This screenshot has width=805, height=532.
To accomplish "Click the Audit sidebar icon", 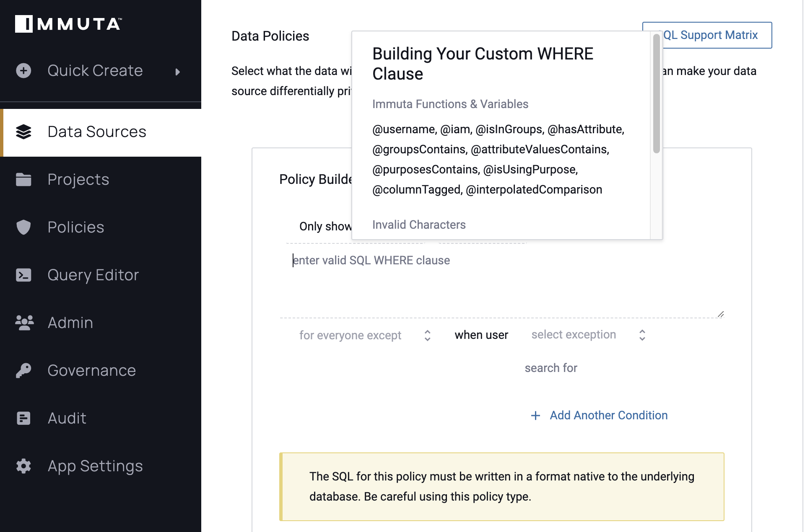I will tap(23, 417).
